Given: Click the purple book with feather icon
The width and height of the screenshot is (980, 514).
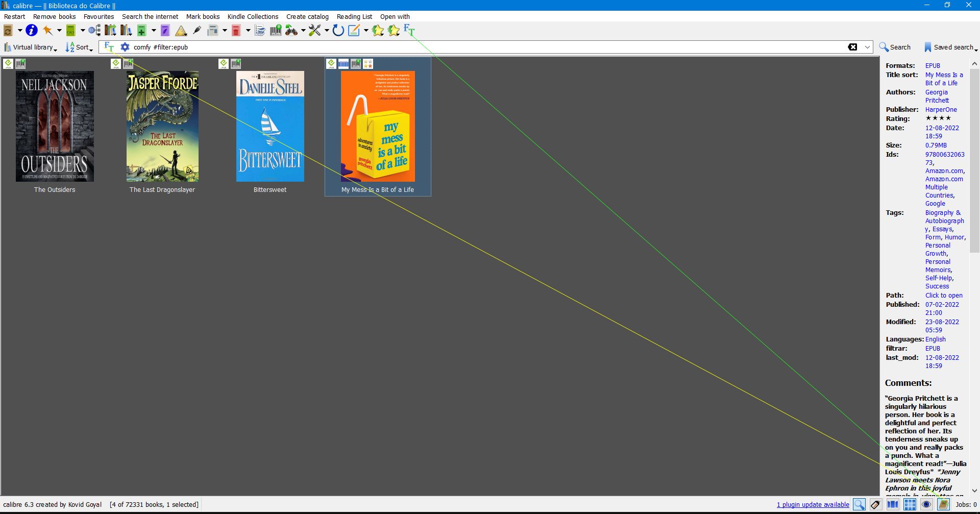Looking at the screenshot, I should click(165, 31).
